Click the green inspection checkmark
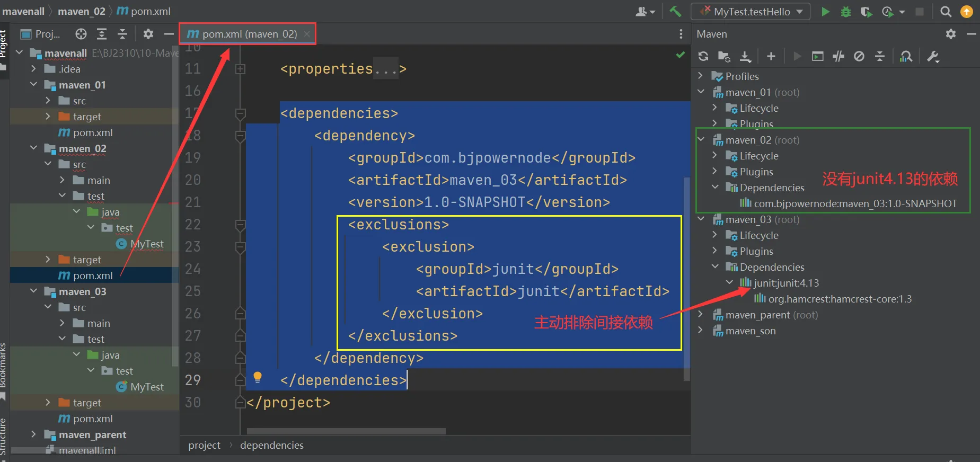 (681, 55)
